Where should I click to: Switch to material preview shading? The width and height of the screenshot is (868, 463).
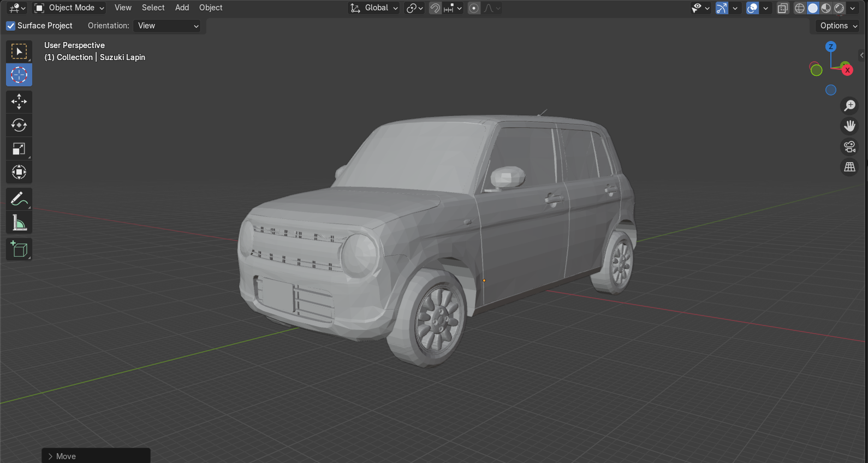826,8
